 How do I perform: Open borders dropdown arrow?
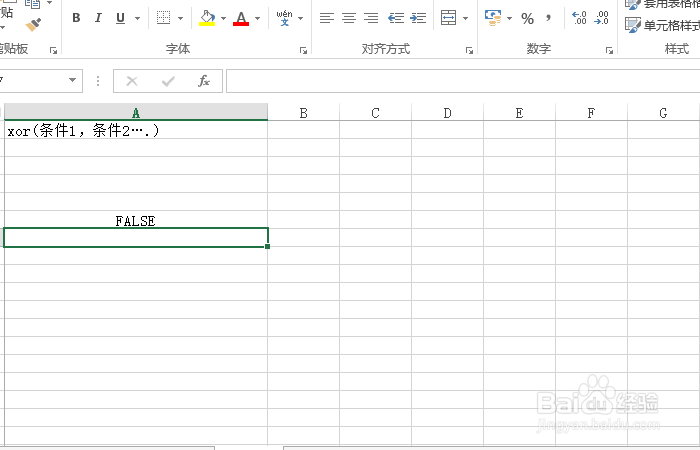(180, 18)
